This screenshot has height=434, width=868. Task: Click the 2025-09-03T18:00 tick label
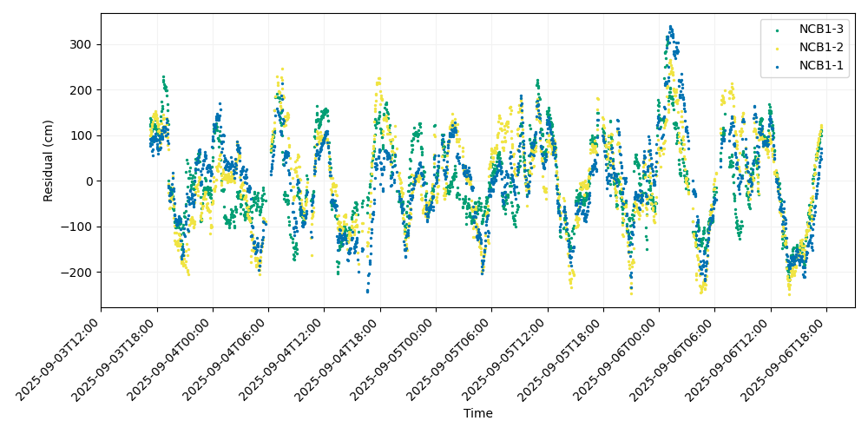pyautogui.click(x=115, y=358)
